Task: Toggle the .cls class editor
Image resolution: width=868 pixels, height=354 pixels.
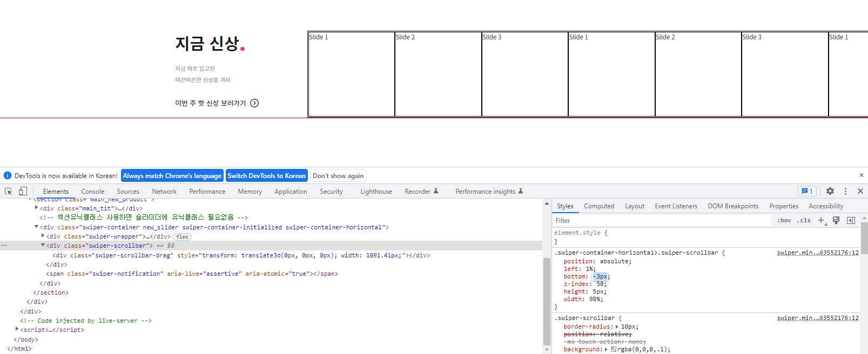Action: coord(804,220)
